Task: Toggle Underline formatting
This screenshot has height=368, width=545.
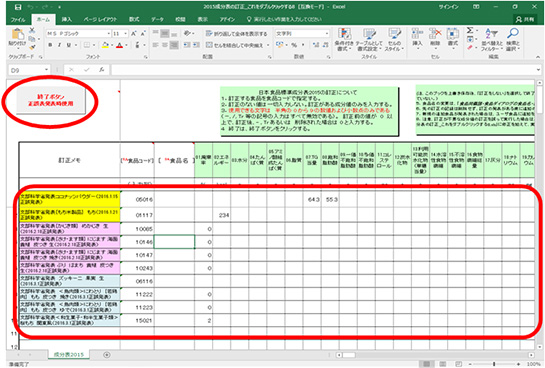Action: click(x=68, y=45)
